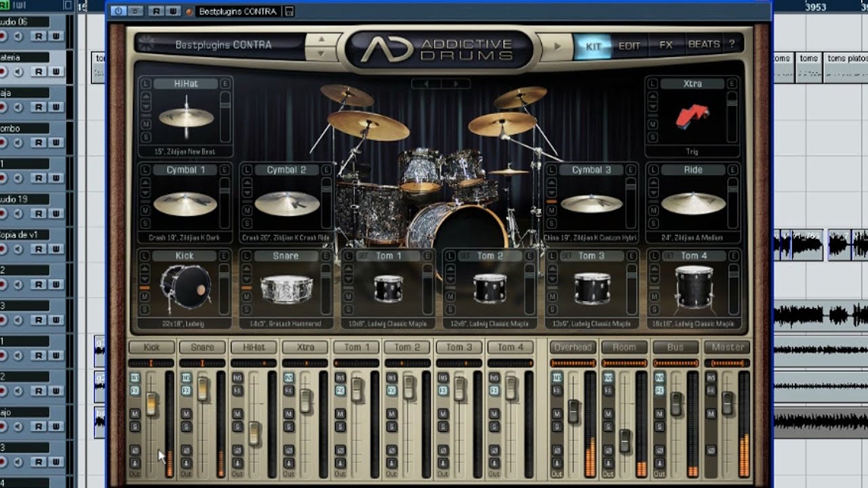Toggle the plugin window power bypass button
Screen dimensions: 868x488
[x=118, y=12]
